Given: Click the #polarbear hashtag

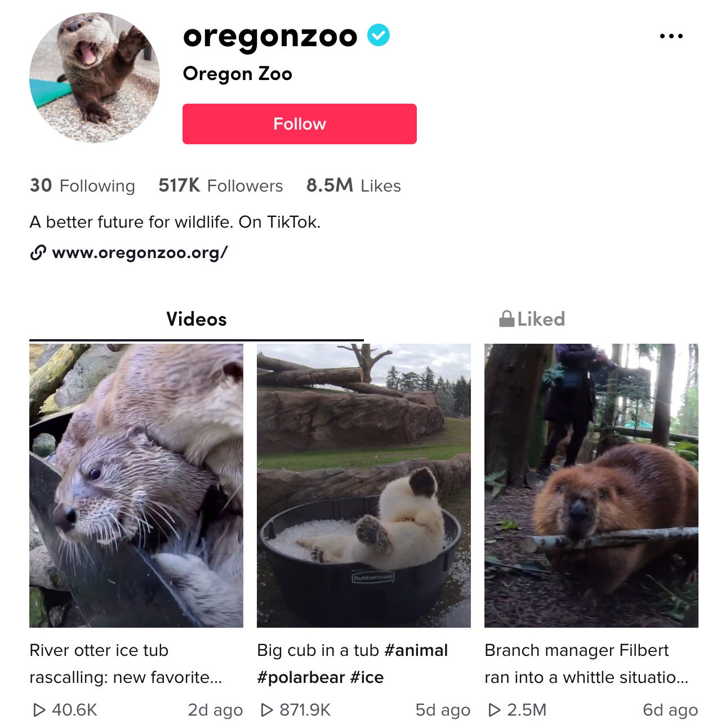Looking at the screenshot, I should 301,677.
